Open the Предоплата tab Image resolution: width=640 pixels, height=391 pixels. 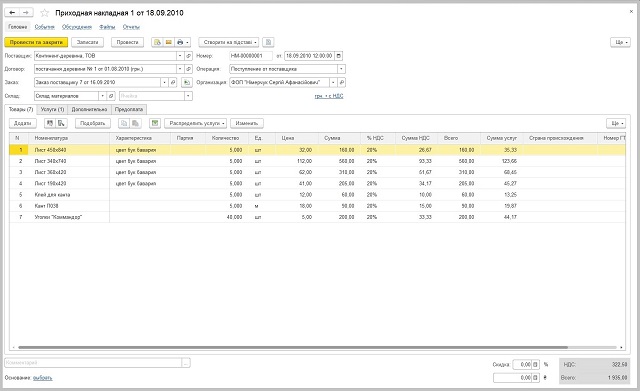point(129,109)
